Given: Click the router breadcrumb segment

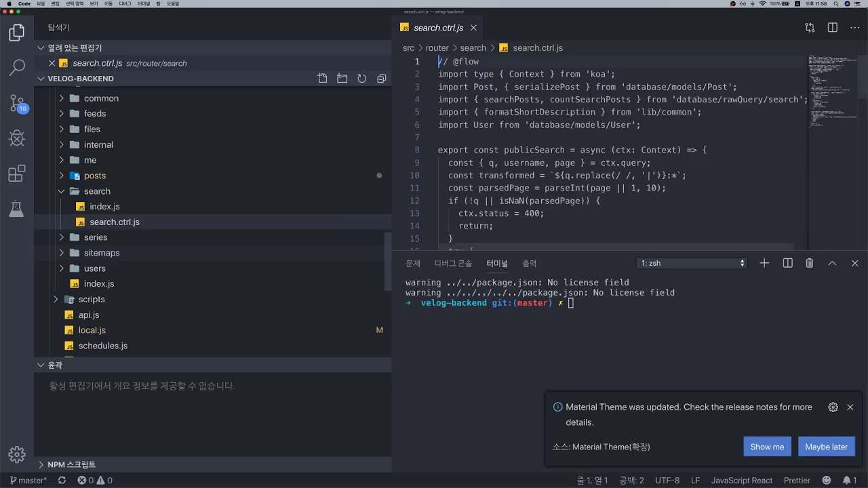Looking at the screenshot, I should coord(437,48).
